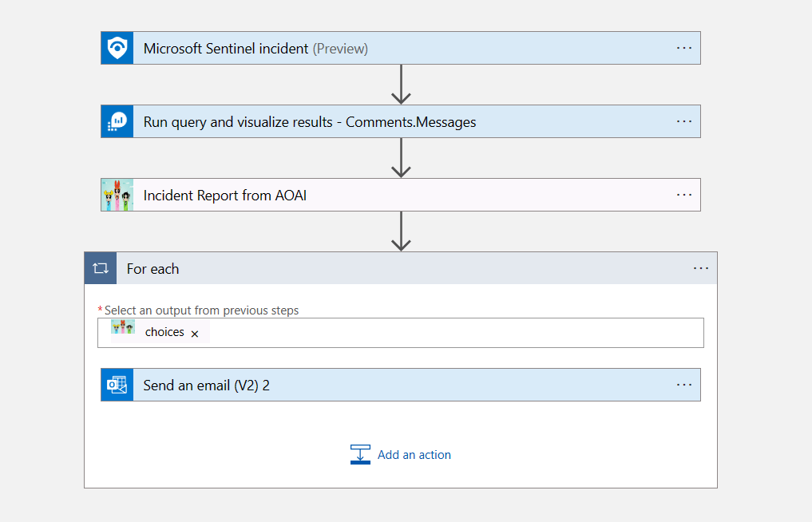Image resolution: width=812 pixels, height=522 pixels.
Task: Click the Azure Monitor Logs query icon
Action: [x=117, y=121]
